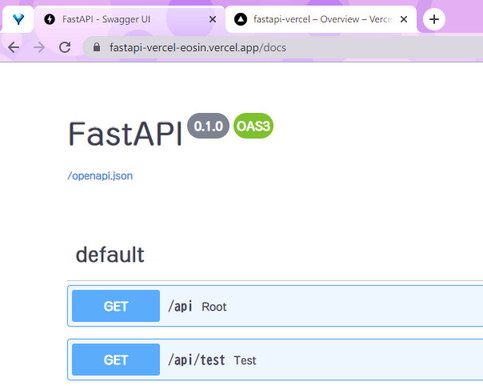Click the FastAPI page title

[125, 134]
